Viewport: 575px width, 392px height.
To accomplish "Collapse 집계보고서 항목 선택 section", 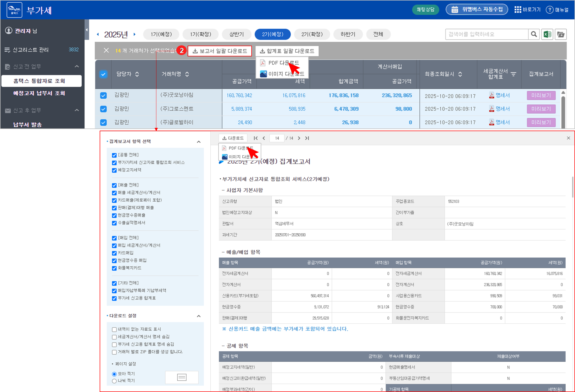I will 199,142.
